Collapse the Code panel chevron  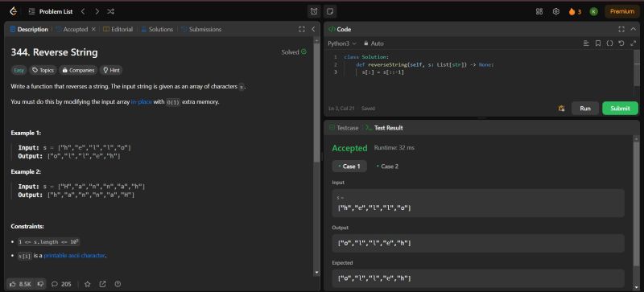(633, 29)
